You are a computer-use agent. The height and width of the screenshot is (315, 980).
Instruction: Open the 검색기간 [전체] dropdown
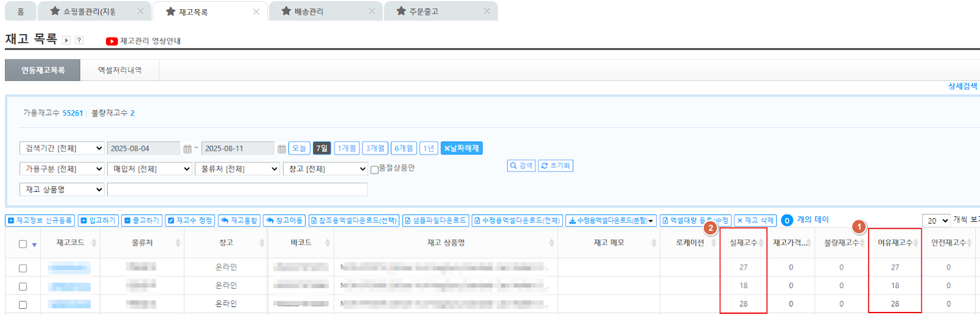click(x=62, y=148)
